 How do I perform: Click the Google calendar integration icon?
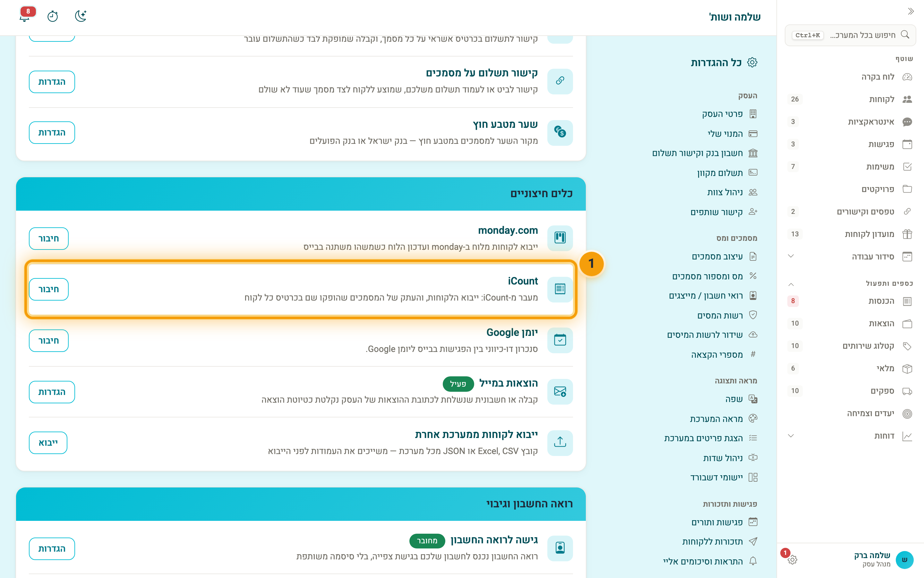click(x=560, y=340)
